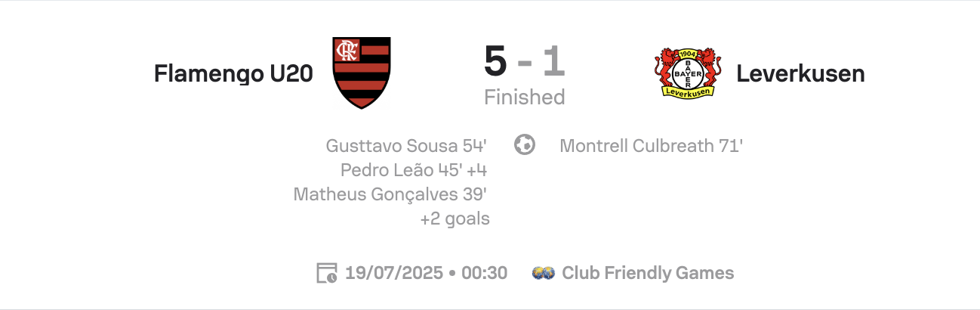Open the Flamengo U20 team name
This screenshot has height=310, width=980.
233,73
